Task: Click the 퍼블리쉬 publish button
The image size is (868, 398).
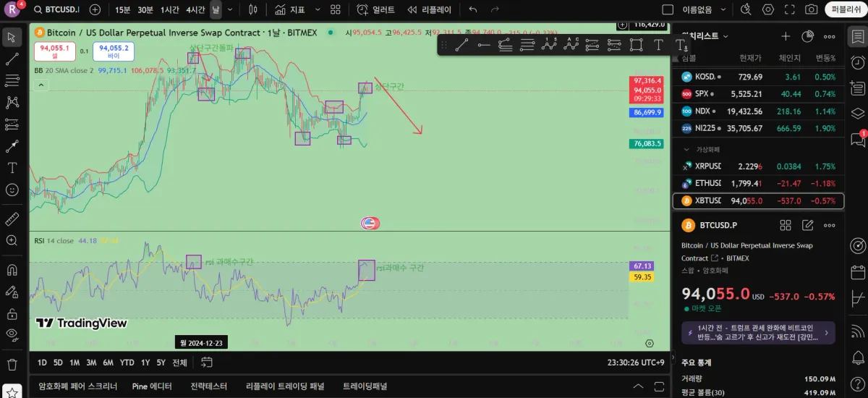Action: (846, 9)
